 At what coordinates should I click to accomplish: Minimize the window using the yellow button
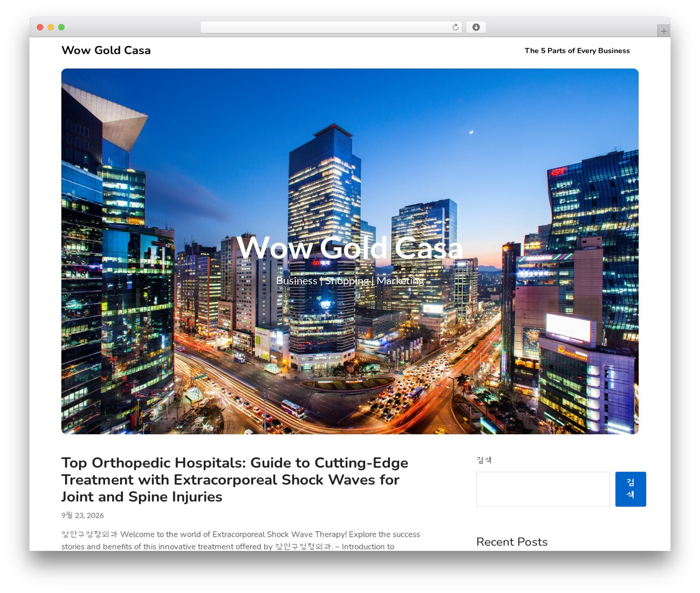pos(50,27)
